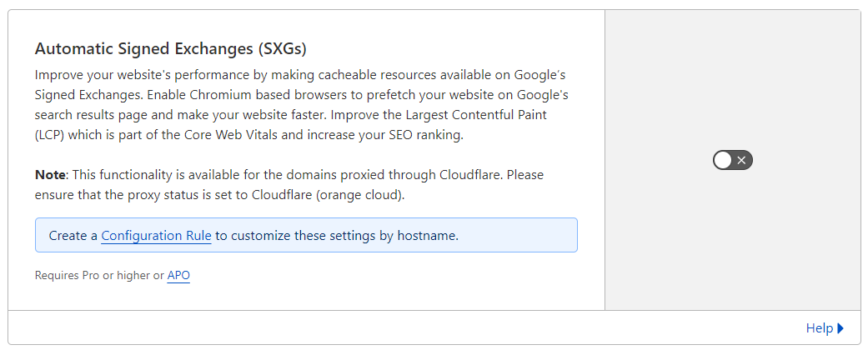Click the white knob of the SXG switch
Image resolution: width=868 pixels, height=350 pixels.
pyautogui.click(x=723, y=160)
